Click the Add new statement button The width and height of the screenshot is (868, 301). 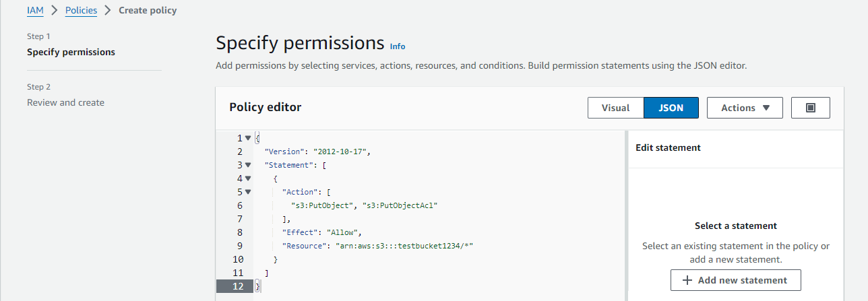(x=735, y=280)
